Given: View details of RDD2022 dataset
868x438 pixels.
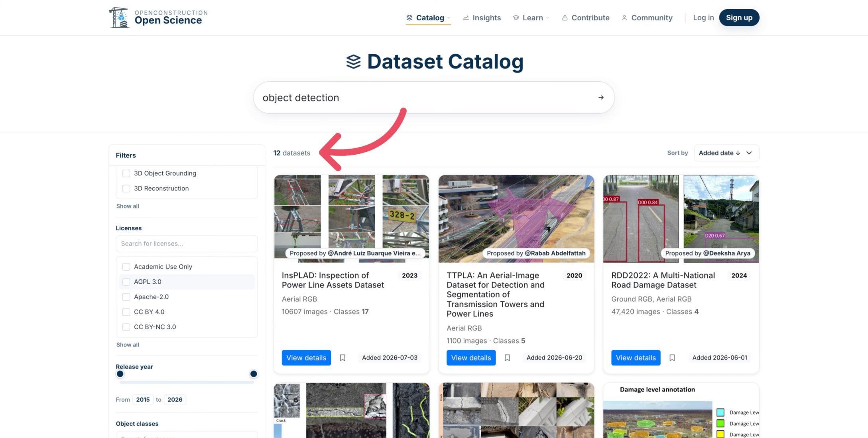Looking at the screenshot, I should coord(636,358).
